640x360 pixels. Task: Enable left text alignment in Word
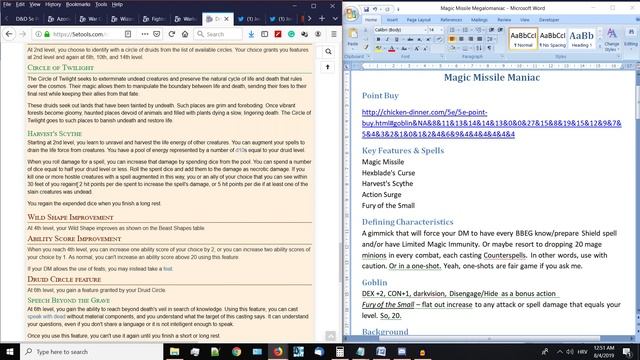click(x=452, y=39)
